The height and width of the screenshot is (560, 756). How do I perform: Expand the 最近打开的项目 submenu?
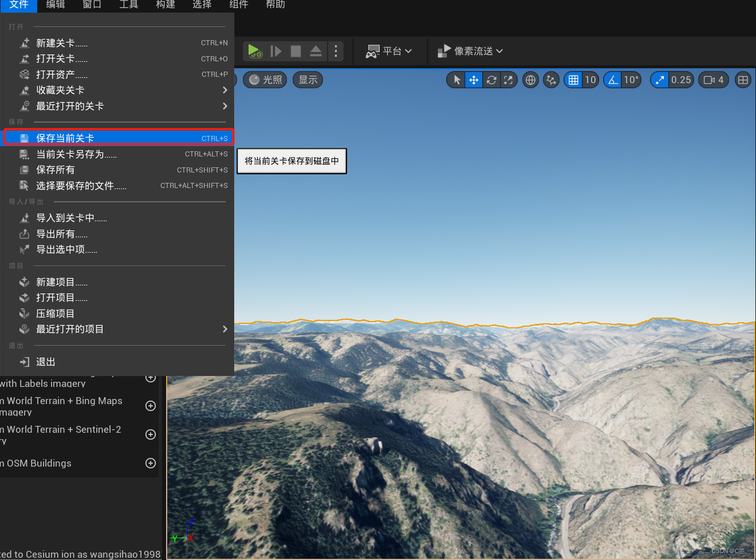pyautogui.click(x=117, y=329)
